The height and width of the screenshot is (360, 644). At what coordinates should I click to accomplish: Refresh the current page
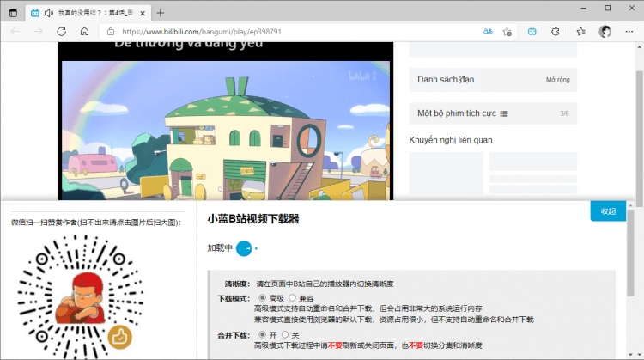61,32
